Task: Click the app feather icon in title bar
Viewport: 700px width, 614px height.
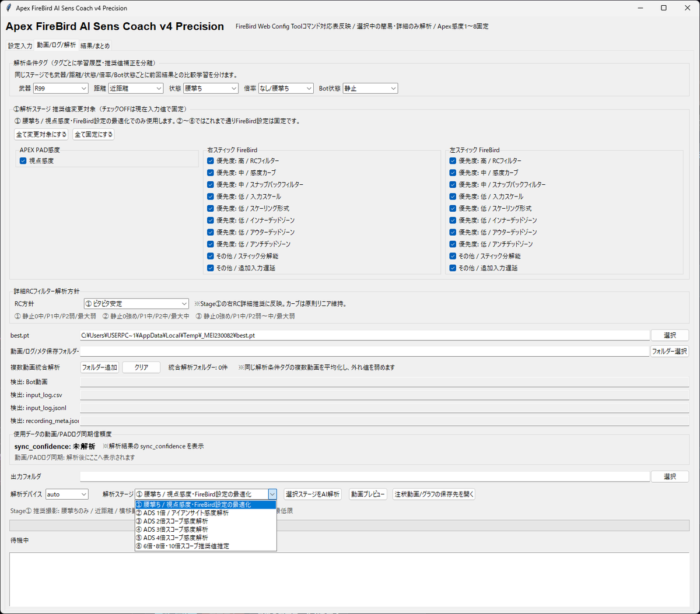Action: (x=8, y=8)
